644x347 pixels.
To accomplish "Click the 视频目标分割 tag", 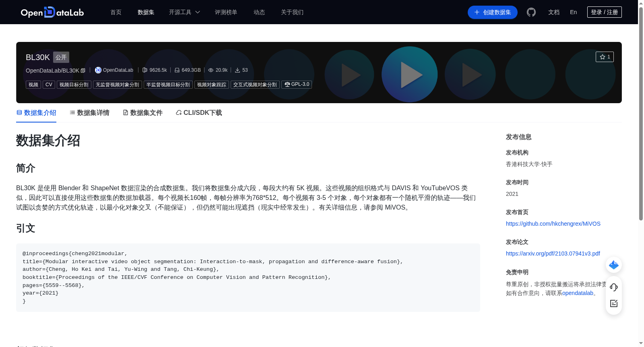I will (x=74, y=85).
